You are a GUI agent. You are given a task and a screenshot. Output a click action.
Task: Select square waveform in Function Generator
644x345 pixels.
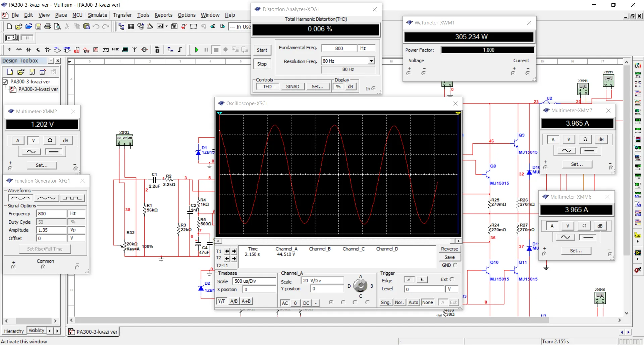point(72,198)
